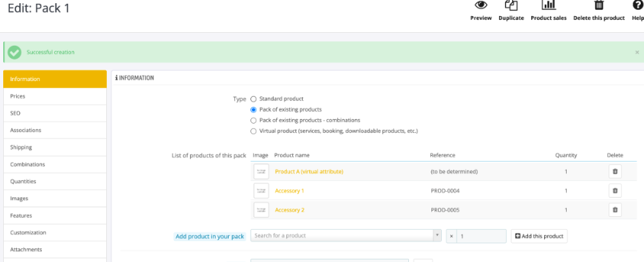The image size is (644, 262).
Task: Go to the Shipping tab
Action: point(55,147)
